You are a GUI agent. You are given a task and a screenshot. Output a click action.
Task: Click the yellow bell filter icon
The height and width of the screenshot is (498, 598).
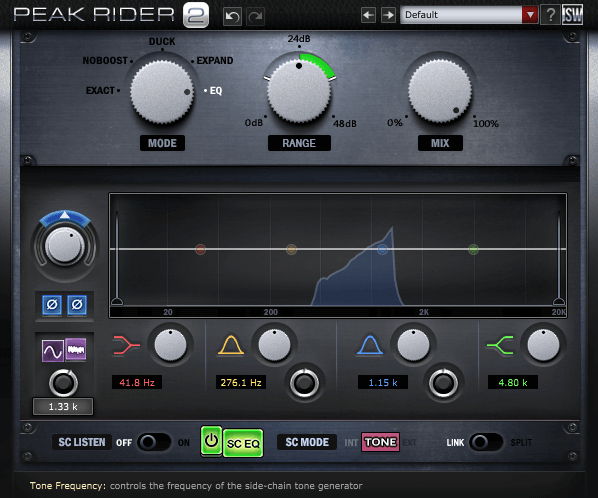click(231, 345)
